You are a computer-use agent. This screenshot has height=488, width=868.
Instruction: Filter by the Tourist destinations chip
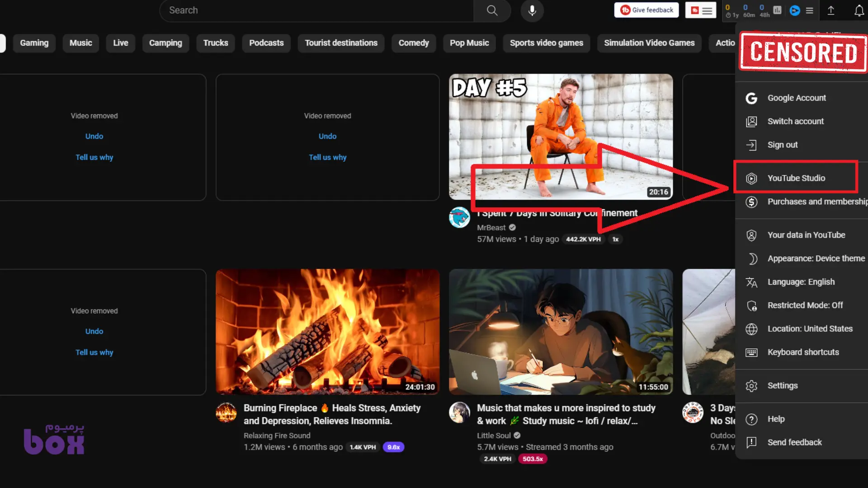[x=341, y=43]
